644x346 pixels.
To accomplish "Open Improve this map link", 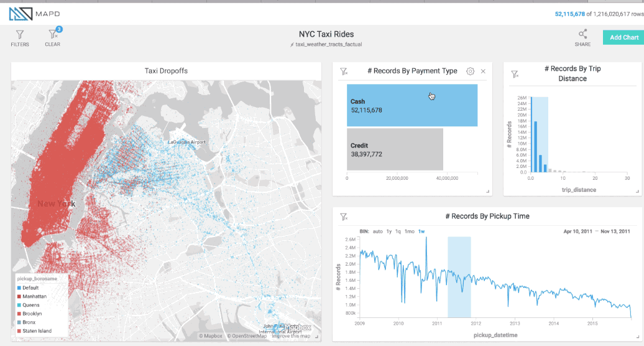I will pos(291,335).
